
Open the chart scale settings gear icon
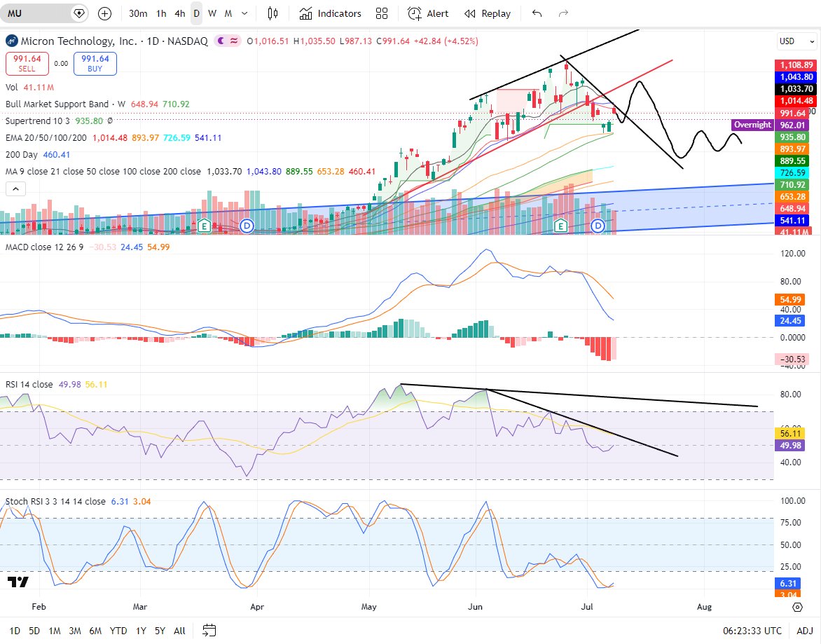coord(797,607)
